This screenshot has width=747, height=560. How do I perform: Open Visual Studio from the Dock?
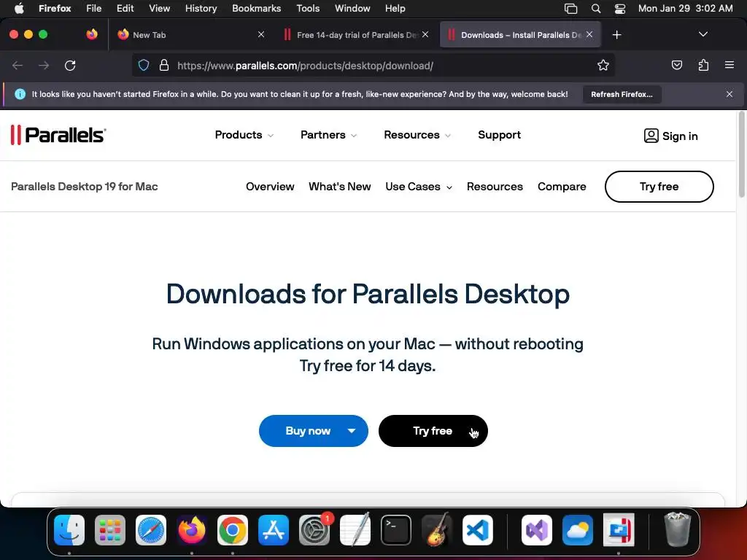coord(537,529)
